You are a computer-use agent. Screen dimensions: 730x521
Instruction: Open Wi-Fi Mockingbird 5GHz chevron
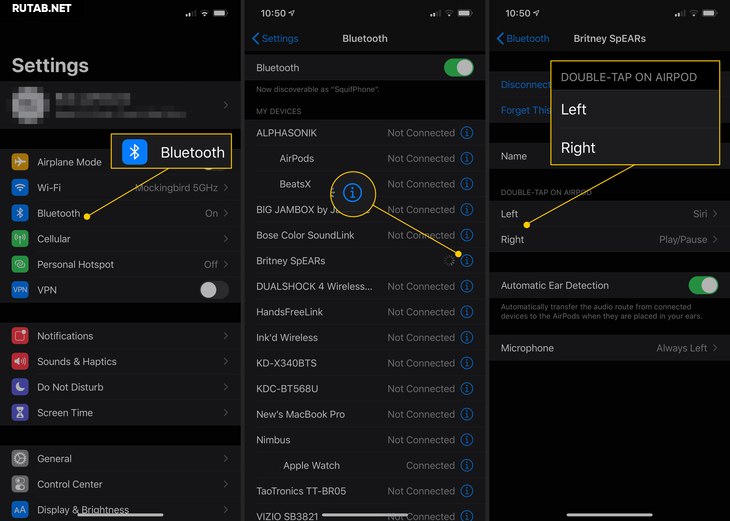(x=226, y=188)
